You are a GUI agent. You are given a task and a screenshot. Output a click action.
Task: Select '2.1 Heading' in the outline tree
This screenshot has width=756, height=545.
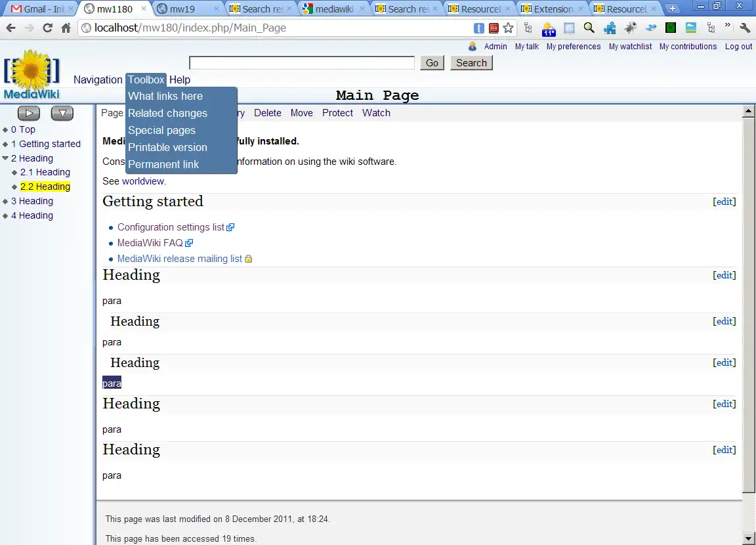tap(45, 172)
